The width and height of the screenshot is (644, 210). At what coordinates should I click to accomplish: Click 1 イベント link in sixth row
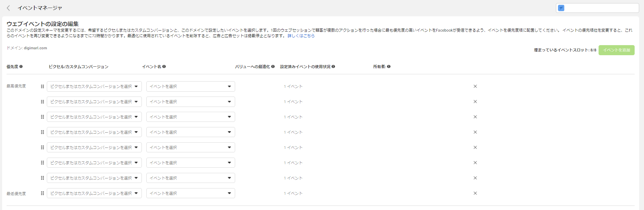point(293,163)
